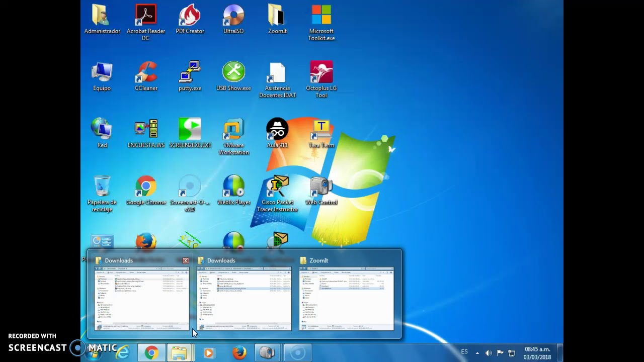
Task: Select the Aula 911 desktop shortcut
Action: tap(277, 133)
